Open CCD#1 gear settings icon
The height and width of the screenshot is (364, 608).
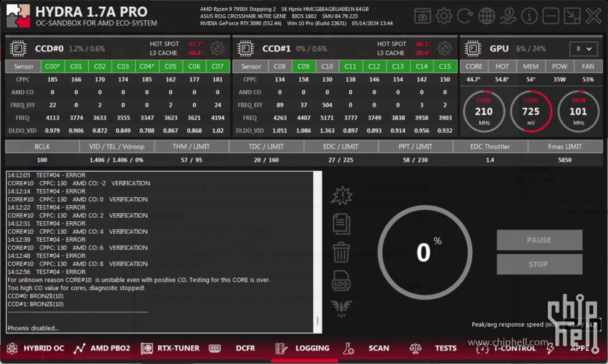(445, 48)
